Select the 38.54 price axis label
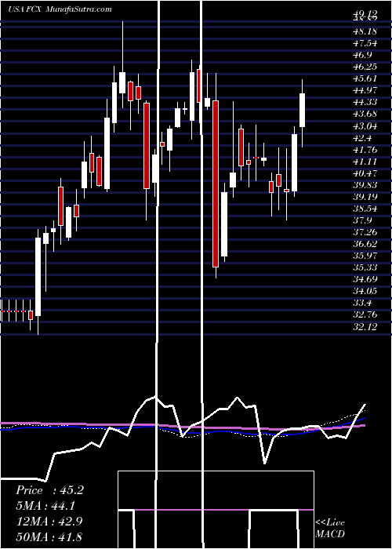Viewport: 392px width, 549px height. click(365, 209)
